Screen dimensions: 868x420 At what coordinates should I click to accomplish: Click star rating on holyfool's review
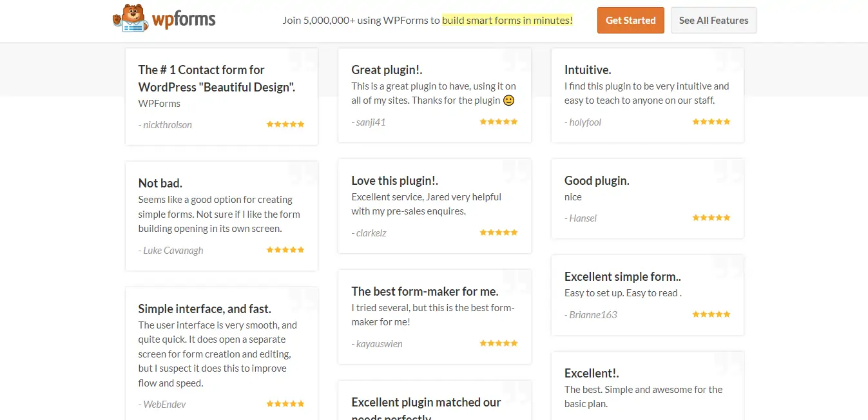[x=711, y=122]
